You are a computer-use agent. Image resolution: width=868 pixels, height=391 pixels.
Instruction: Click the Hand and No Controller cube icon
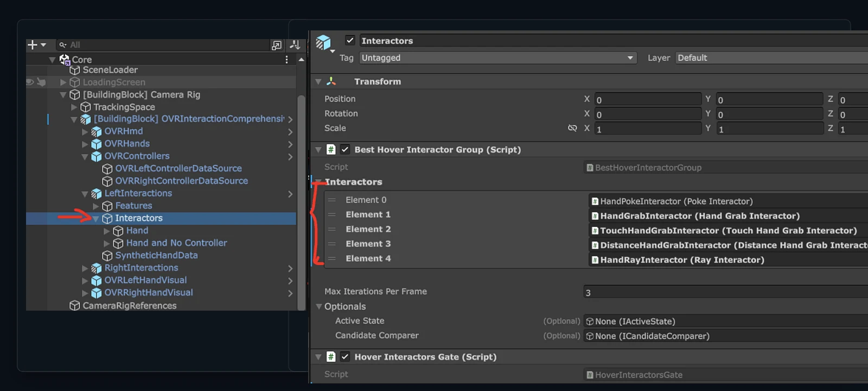[x=118, y=243]
